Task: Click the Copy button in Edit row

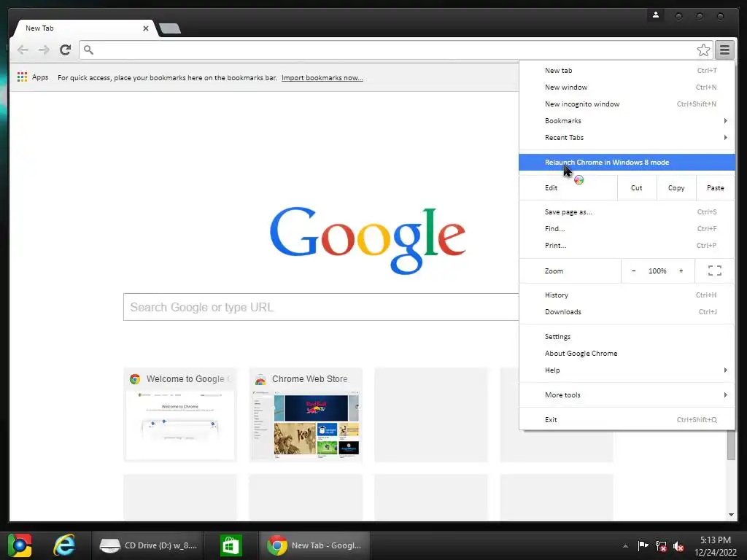Action: [x=676, y=187]
